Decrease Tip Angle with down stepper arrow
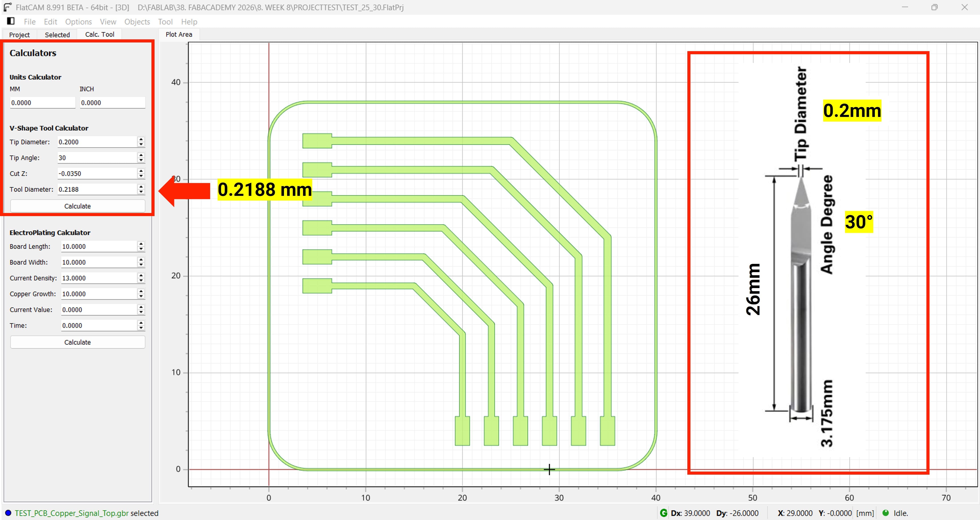The width and height of the screenshot is (980, 520). 141,160
